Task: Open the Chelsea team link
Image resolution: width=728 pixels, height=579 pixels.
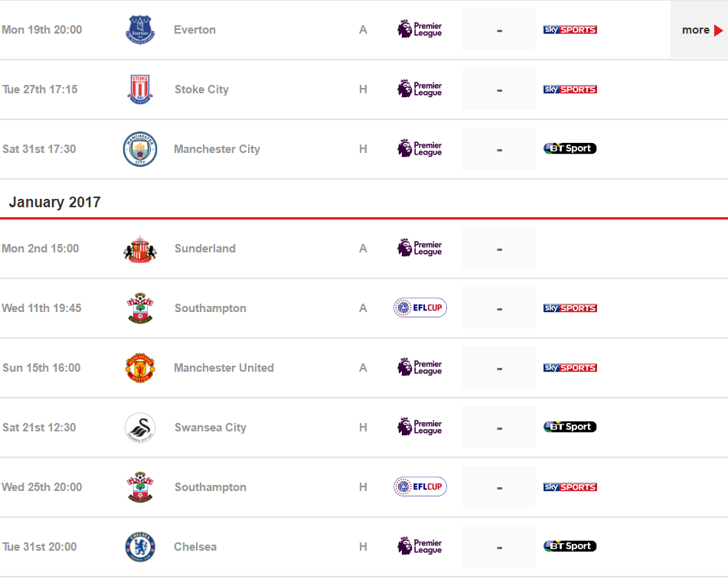Action: tap(195, 547)
